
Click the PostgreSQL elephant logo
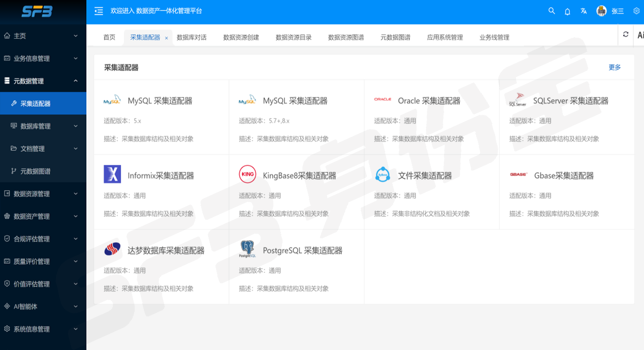click(247, 249)
